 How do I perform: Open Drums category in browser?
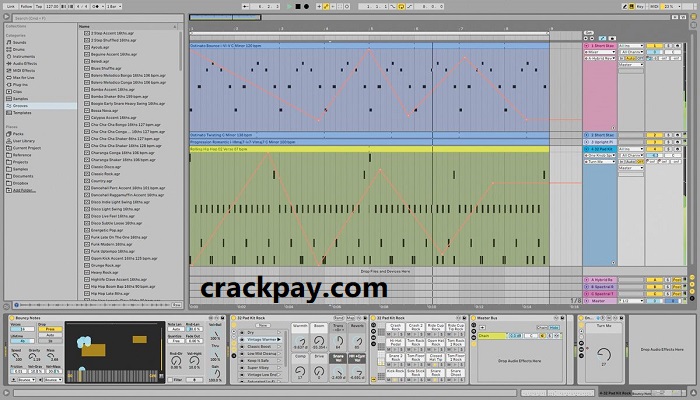[x=19, y=50]
